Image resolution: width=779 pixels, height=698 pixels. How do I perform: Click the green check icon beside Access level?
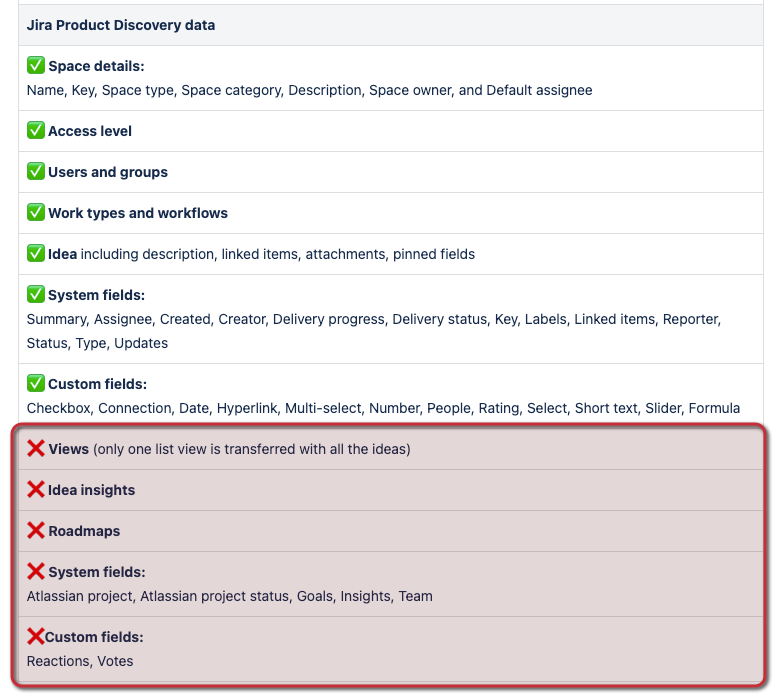(36, 130)
